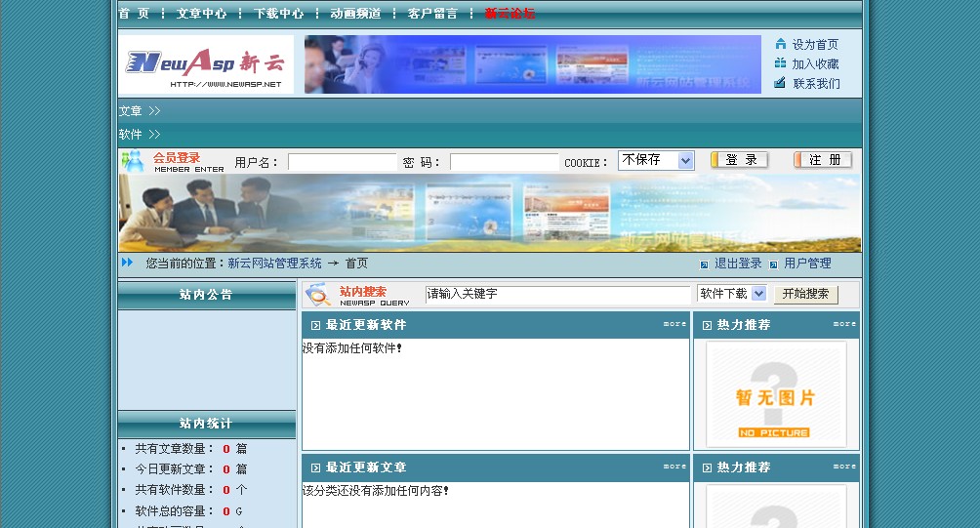Screen dimensions: 980x528
Task: Click the 暂无图片 placeholder thumbnail
Action: pyautogui.click(x=776, y=394)
